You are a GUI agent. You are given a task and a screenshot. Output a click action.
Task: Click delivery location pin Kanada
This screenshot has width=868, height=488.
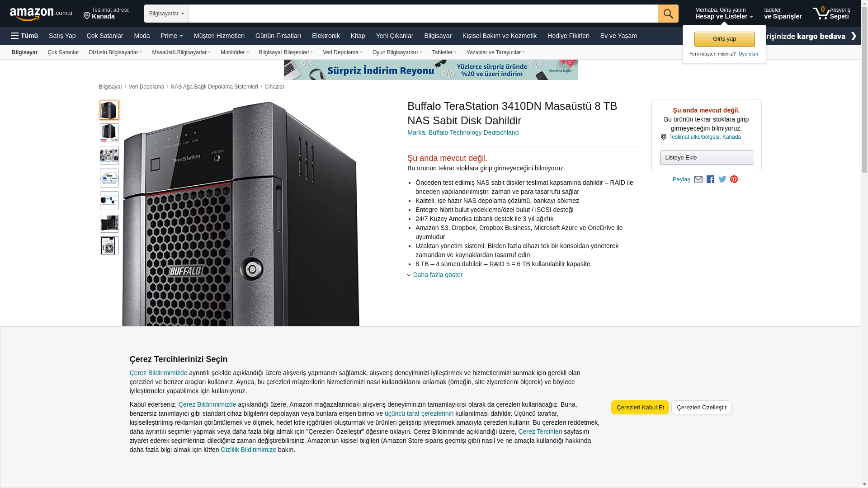point(107,14)
